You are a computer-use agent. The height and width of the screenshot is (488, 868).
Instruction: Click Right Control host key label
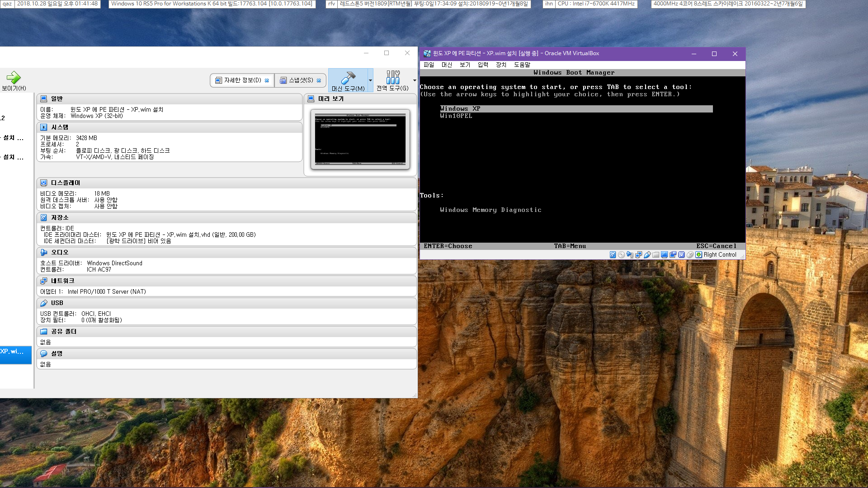click(x=720, y=255)
